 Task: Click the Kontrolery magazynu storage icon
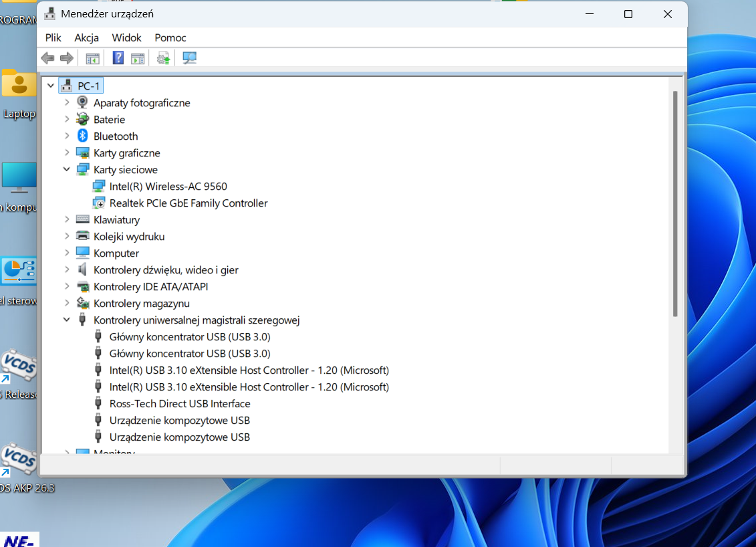[x=82, y=303]
